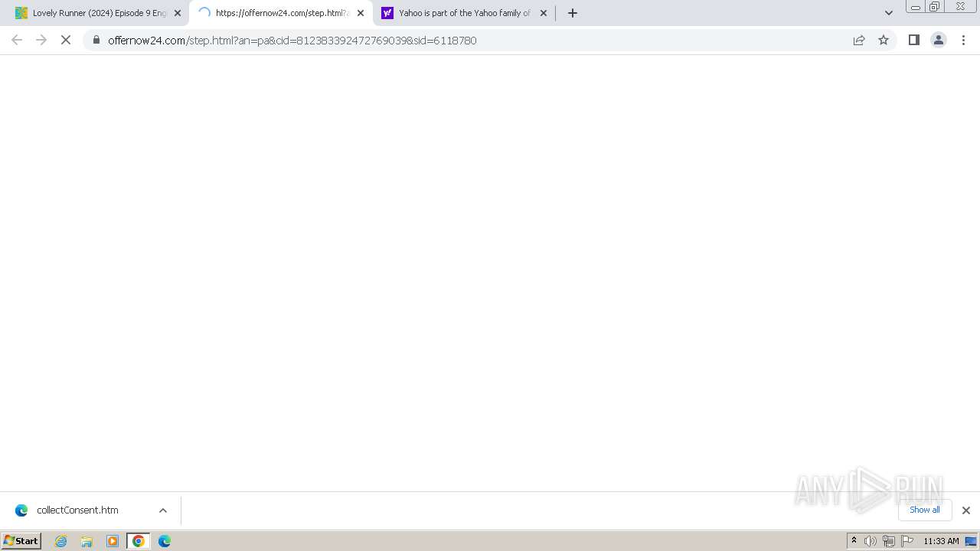Launch Internet Explorer from taskbar
The image size is (980, 551).
coord(61,541)
